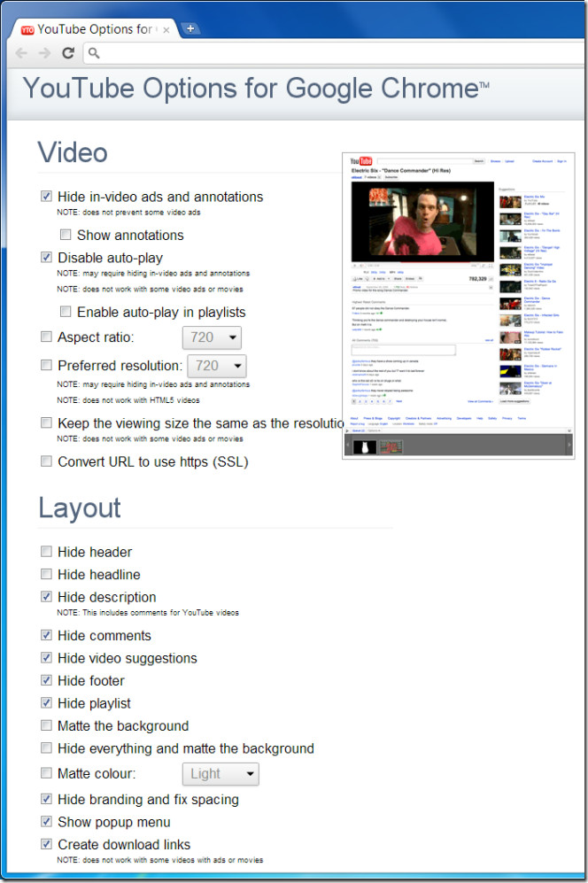Open the Aspect ratio dropdown
588x883 pixels.
[212, 337]
